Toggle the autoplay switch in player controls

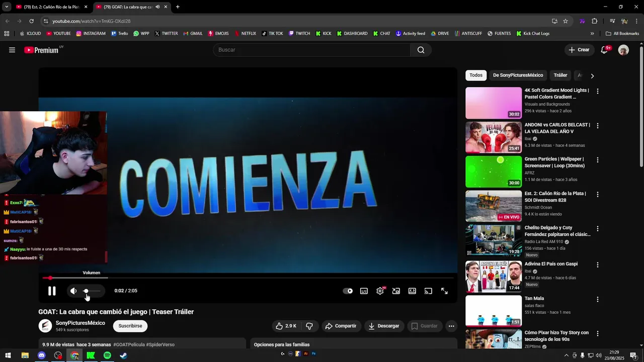click(348, 291)
